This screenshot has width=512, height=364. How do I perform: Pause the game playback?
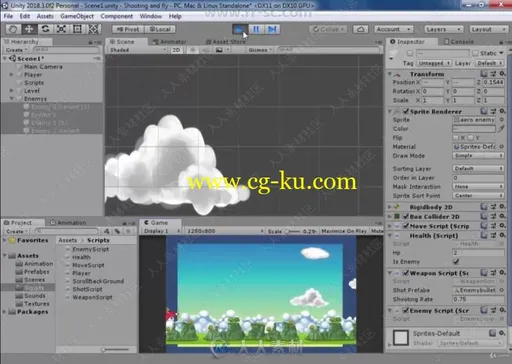click(256, 29)
